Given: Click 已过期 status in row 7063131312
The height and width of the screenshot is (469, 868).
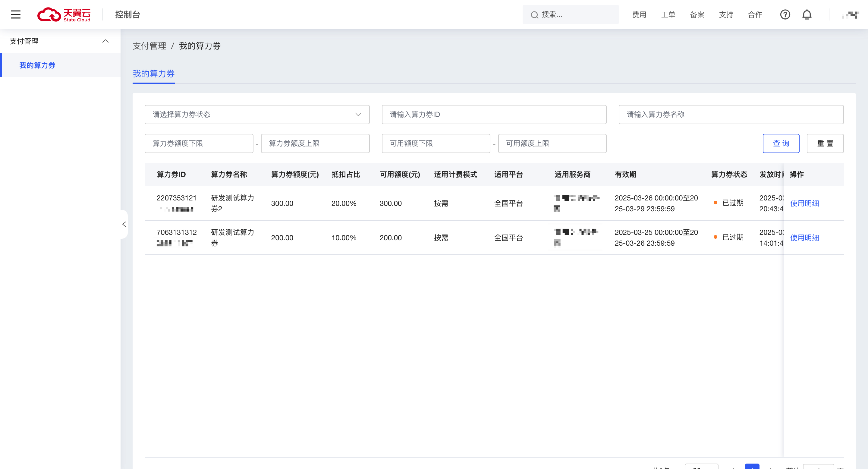Looking at the screenshot, I should click(x=728, y=237).
